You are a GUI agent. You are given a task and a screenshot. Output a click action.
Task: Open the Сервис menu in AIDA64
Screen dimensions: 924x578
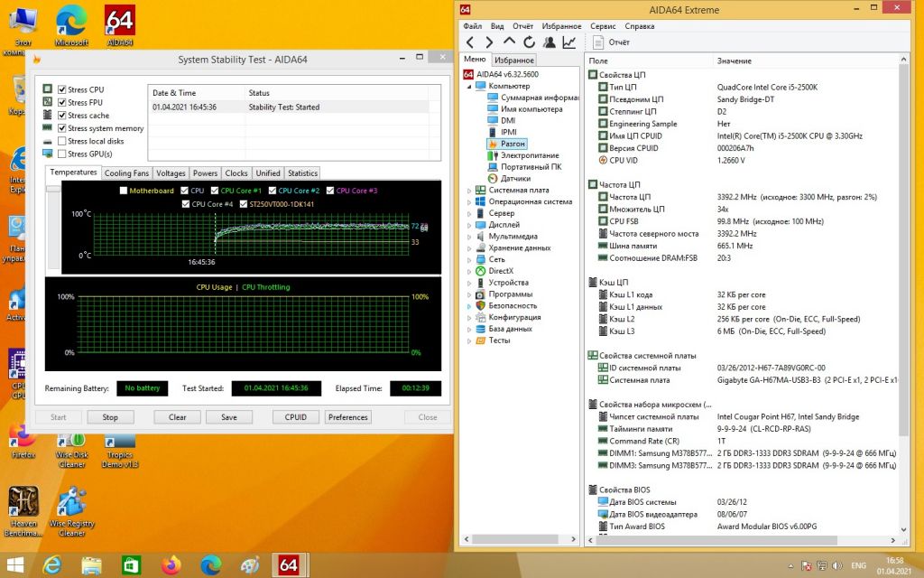[603, 26]
